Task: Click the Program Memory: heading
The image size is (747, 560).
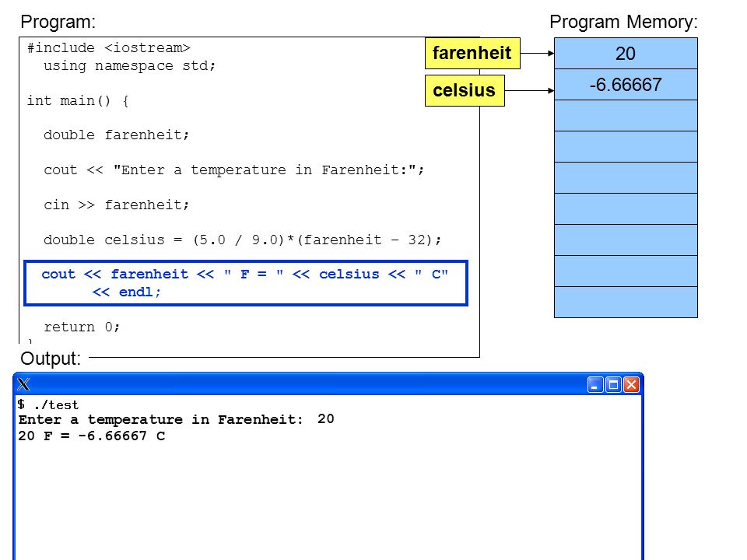Action: (623, 22)
